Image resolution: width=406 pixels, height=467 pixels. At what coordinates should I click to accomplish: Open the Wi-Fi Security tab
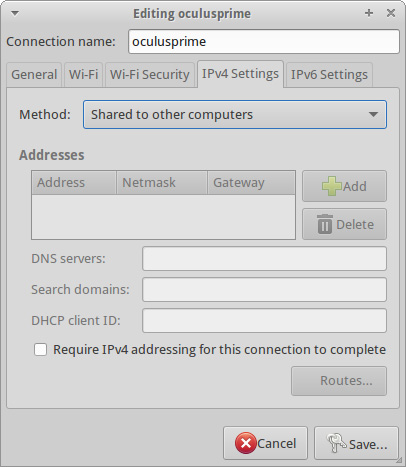[x=150, y=75]
